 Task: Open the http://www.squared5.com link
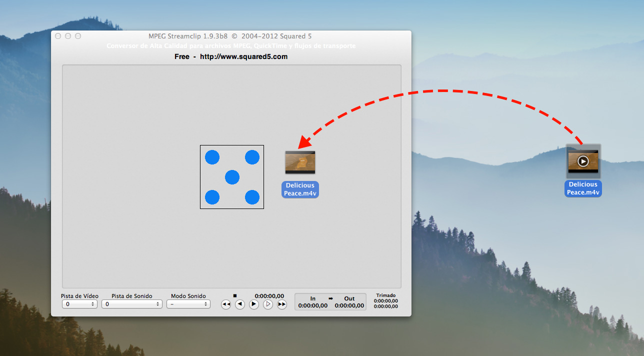[243, 56]
